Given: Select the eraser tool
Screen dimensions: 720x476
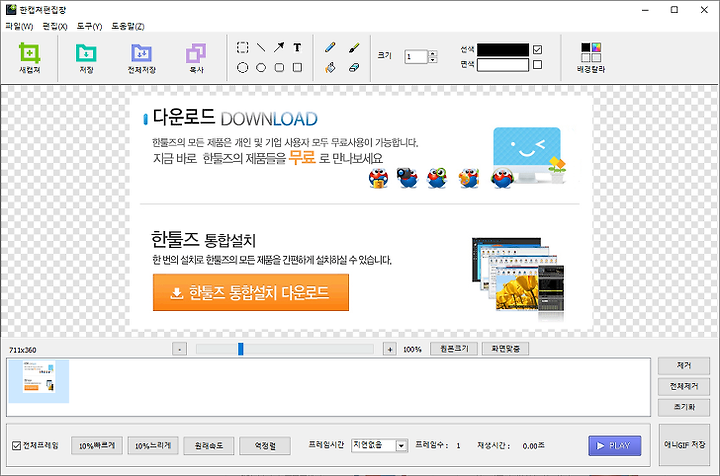Looking at the screenshot, I should 354,67.
